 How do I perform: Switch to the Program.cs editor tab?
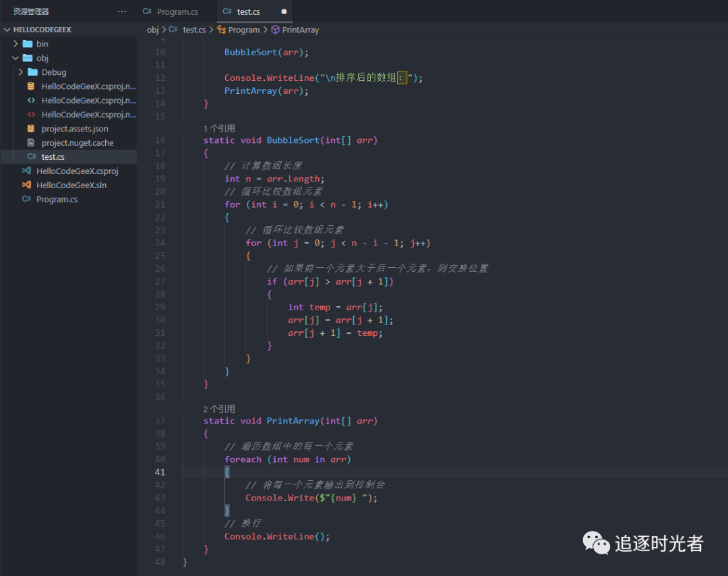tap(177, 11)
